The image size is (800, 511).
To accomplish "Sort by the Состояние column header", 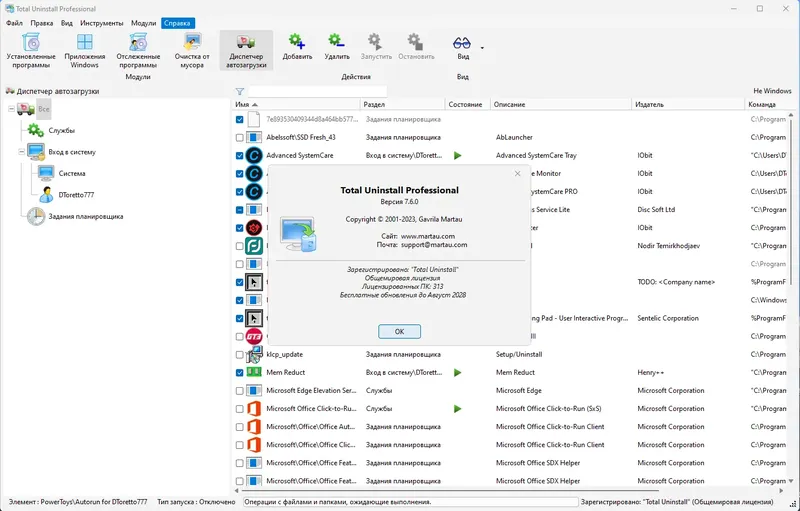I will [467, 104].
